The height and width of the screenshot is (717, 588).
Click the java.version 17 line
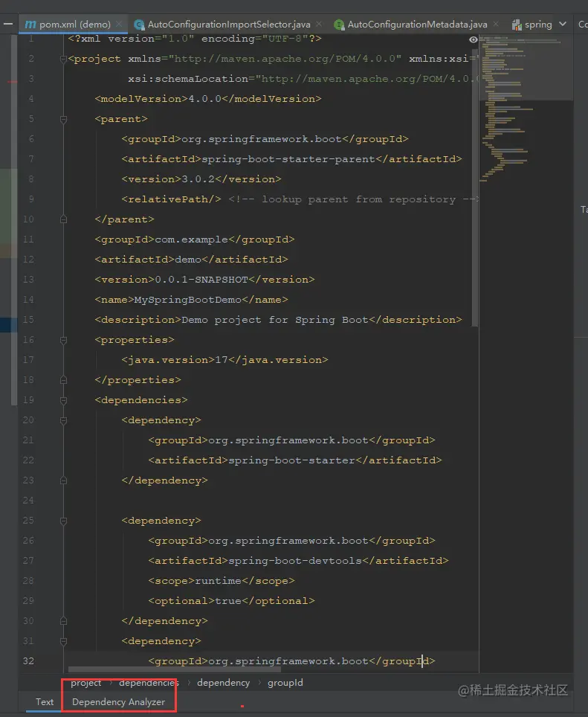(x=224, y=360)
